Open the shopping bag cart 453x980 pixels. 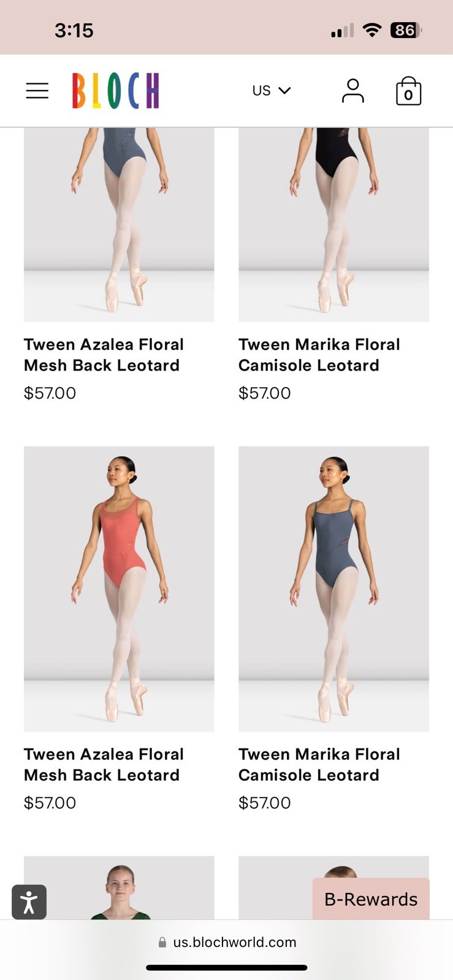tap(408, 91)
